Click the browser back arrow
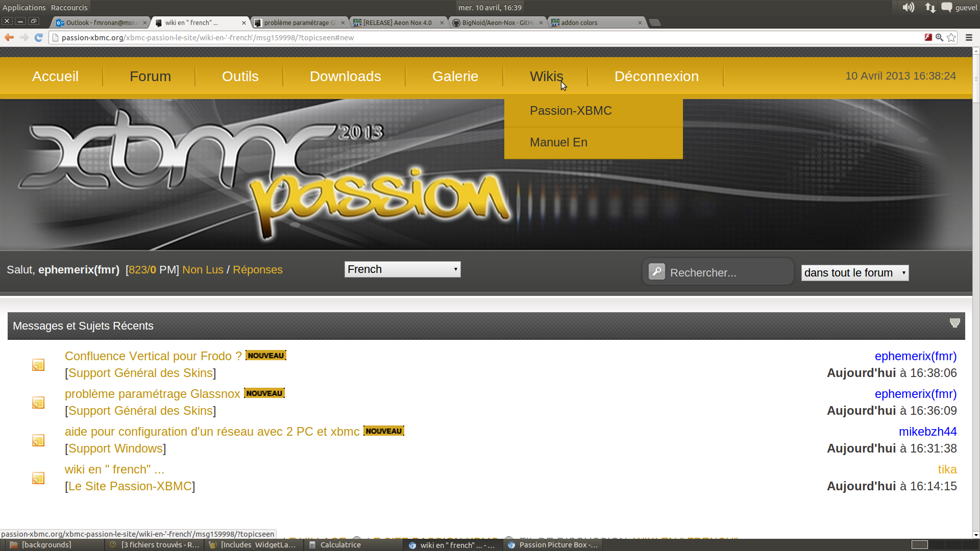This screenshot has height=551, width=980. point(9,37)
